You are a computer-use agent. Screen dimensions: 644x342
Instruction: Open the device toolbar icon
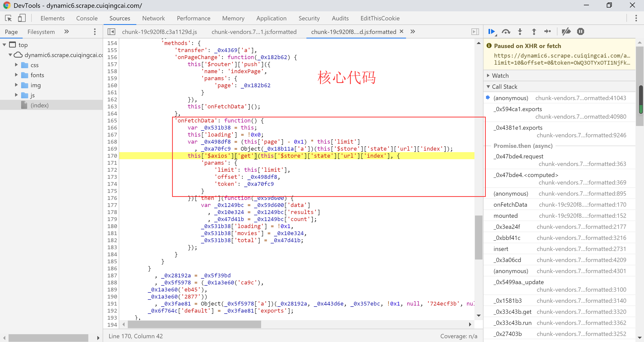click(x=22, y=18)
